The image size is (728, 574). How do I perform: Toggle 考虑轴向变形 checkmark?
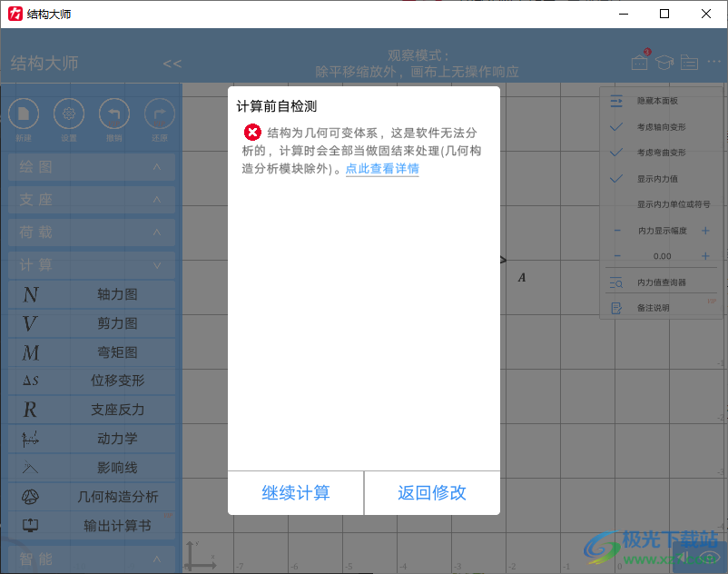[616, 127]
